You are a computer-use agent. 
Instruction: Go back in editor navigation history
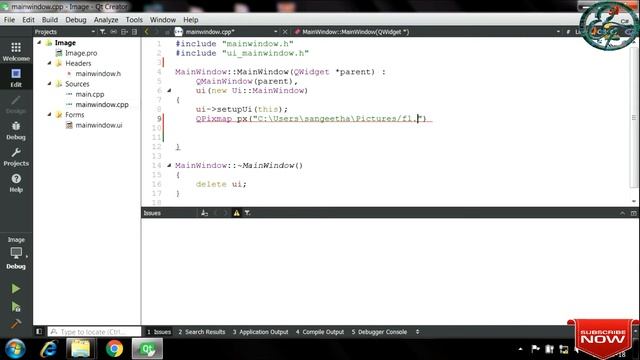point(147,31)
